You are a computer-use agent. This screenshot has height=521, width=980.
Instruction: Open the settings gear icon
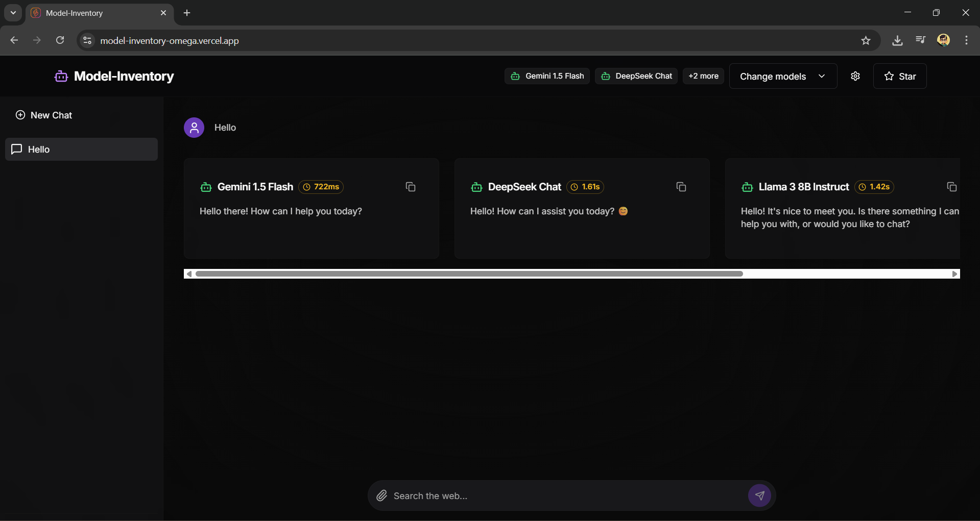pos(855,76)
